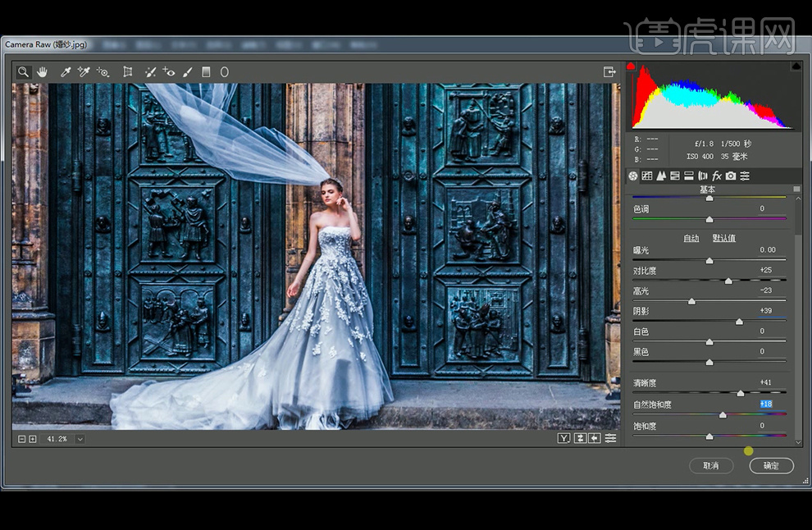
Task: Open the Effects fx tab
Action: coord(717,176)
